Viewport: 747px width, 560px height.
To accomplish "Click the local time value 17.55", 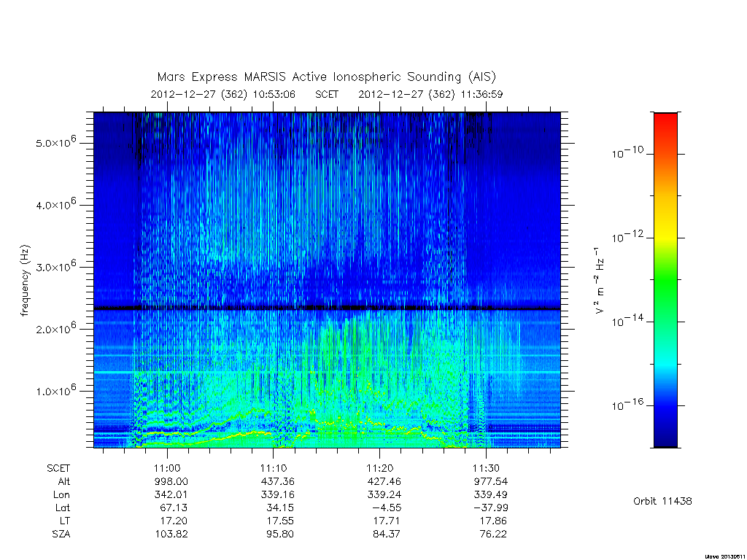I will click(280, 521).
